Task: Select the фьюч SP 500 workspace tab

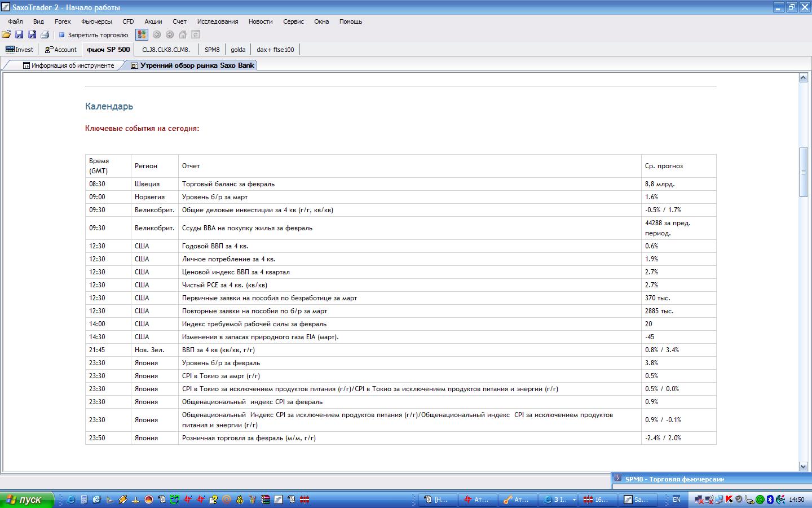Action: click(108, 50)
